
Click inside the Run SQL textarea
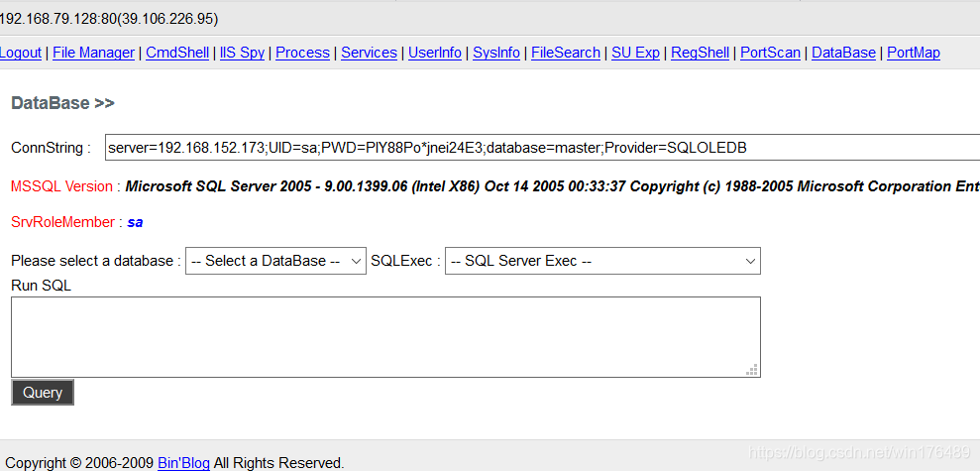(385, 337)
